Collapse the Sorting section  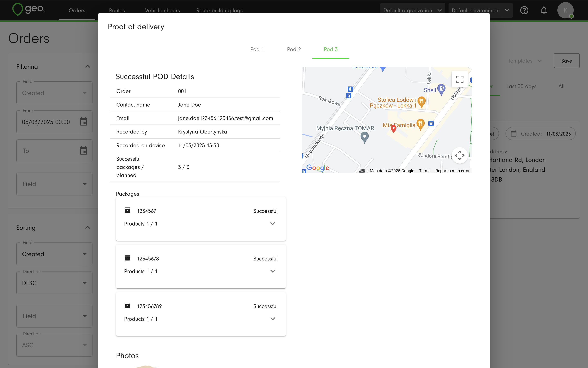click(87, 228)
